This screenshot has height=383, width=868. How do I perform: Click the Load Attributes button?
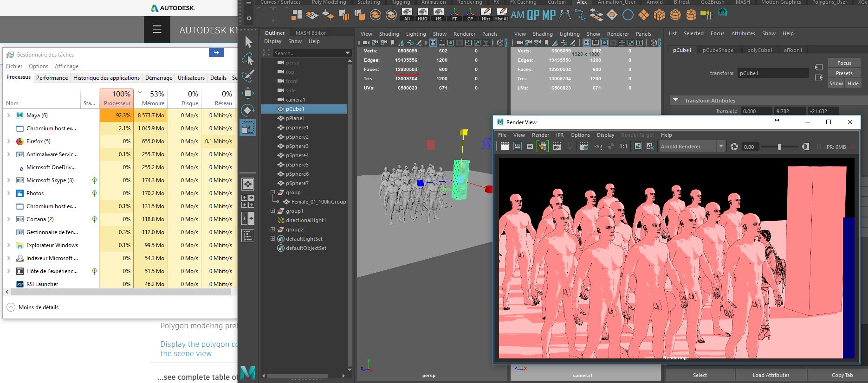(x=771, y=375)
